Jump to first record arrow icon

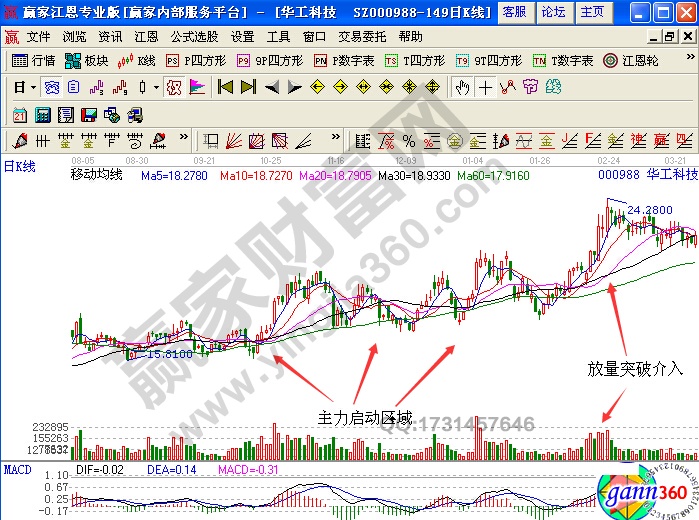coord(225,87)
